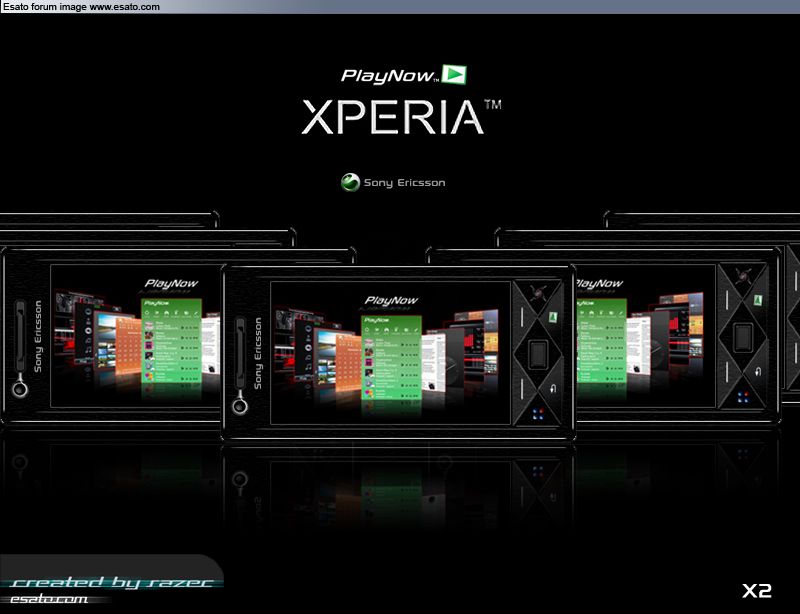Click the green PlayNow play arrow icon

455,74
